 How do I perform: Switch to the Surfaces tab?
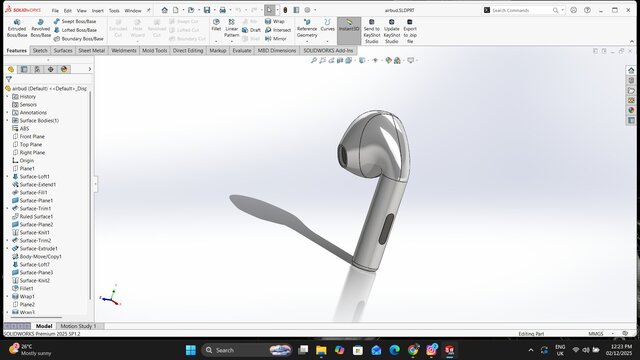pyautogui.click(x=63, y=51)
